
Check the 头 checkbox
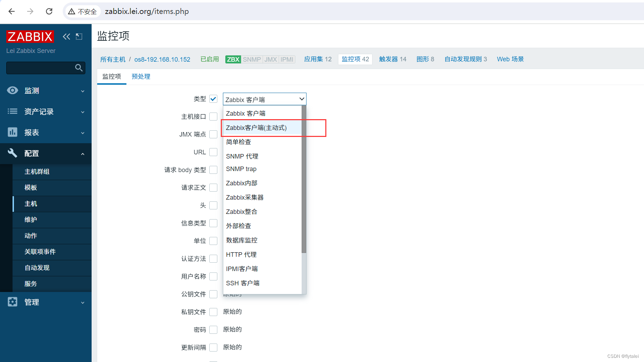tap(214, 206)
